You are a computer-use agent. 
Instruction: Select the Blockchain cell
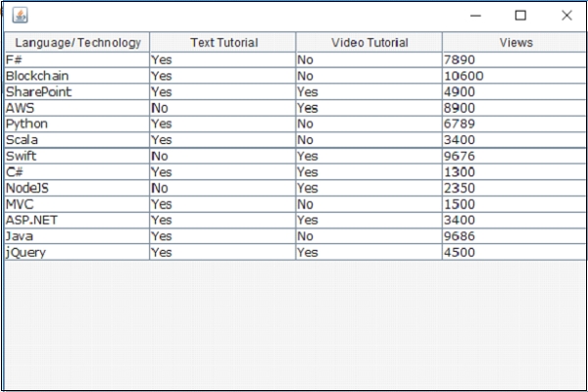click(37, 75)
